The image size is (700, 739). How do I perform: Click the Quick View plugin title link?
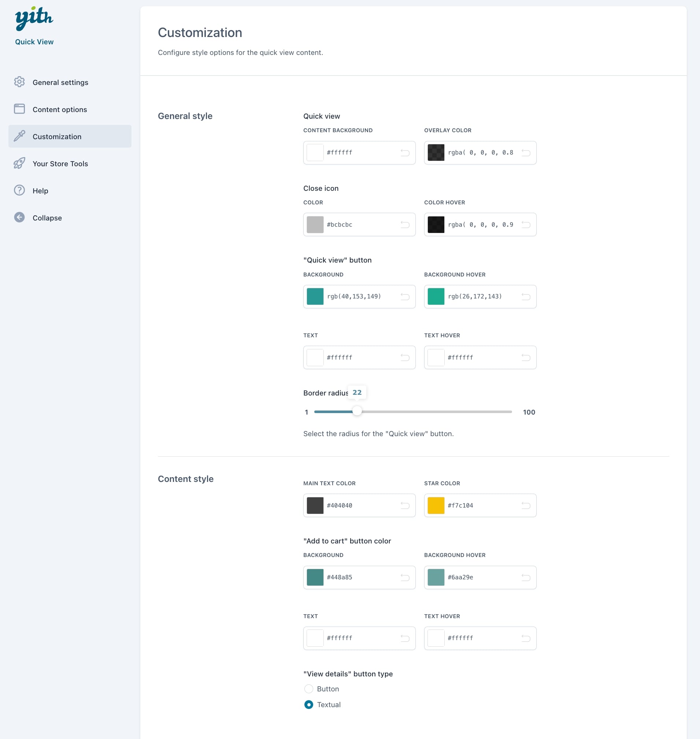(34, 42)
